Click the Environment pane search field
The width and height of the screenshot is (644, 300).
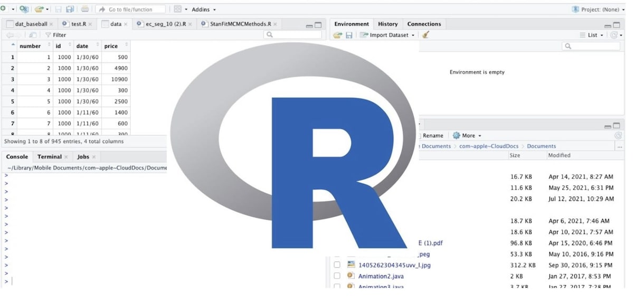click(x=591, y=46)
